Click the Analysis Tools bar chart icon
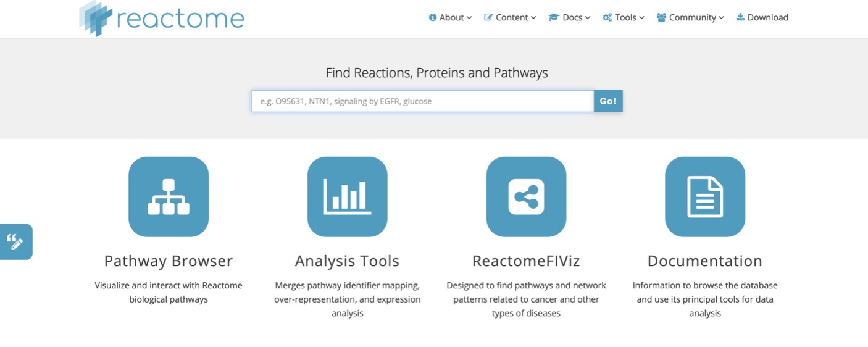868x347 pixels. pos(347,196)
